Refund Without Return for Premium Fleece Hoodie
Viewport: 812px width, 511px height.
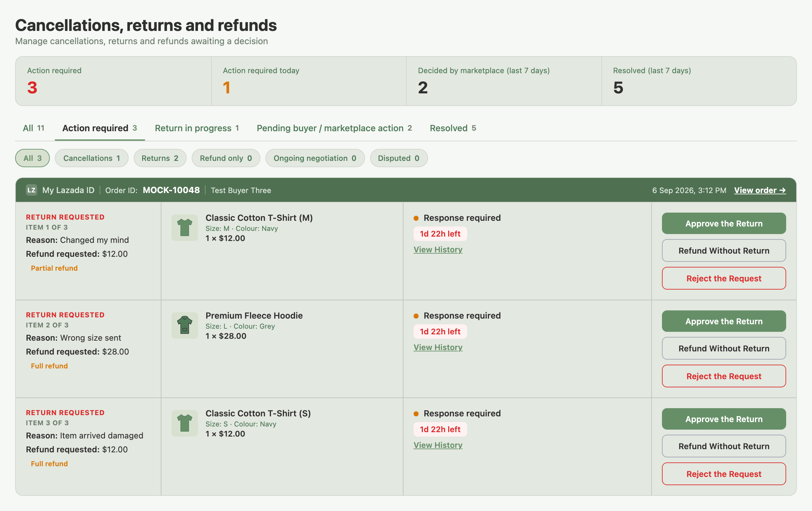(724, 348)
